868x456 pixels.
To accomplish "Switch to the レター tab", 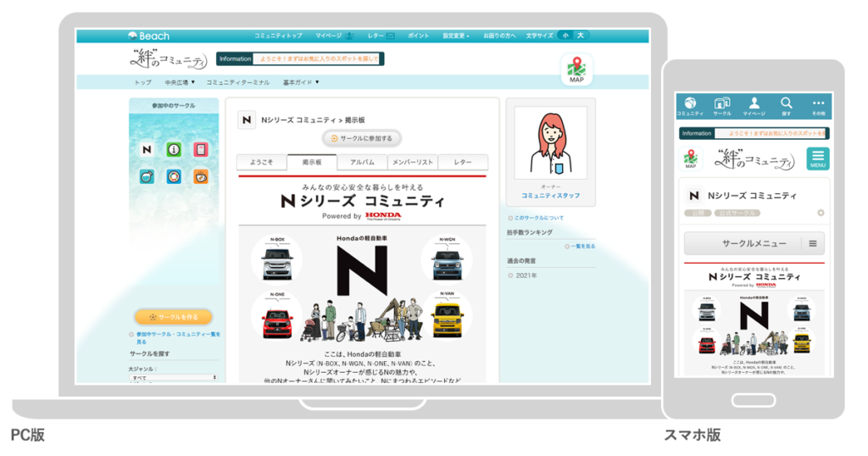I will (x=463, y=162).
